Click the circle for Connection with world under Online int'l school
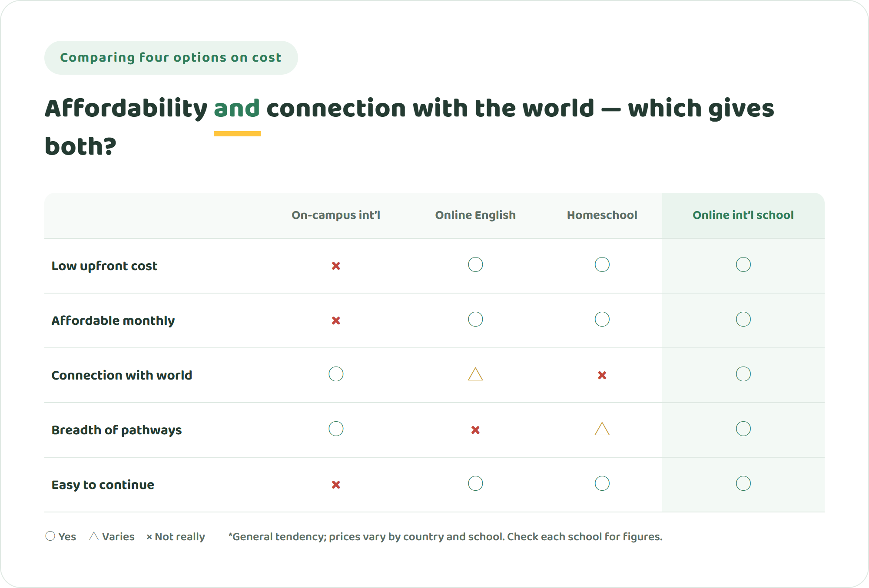Image resolution: width=869 pixels, height=588 pixels. 743,374
